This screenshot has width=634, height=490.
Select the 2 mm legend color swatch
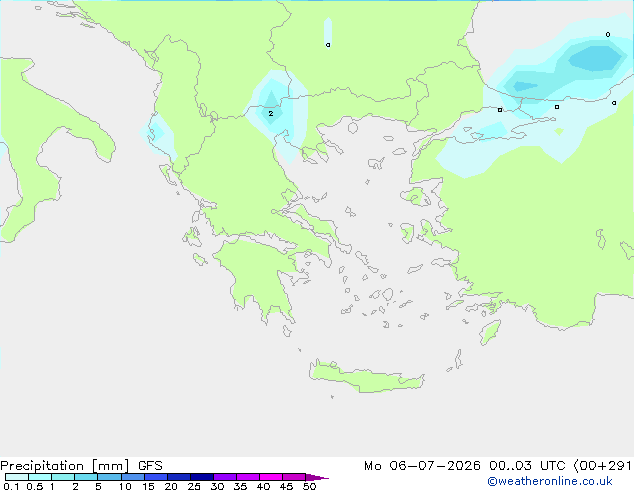[86, 477]
